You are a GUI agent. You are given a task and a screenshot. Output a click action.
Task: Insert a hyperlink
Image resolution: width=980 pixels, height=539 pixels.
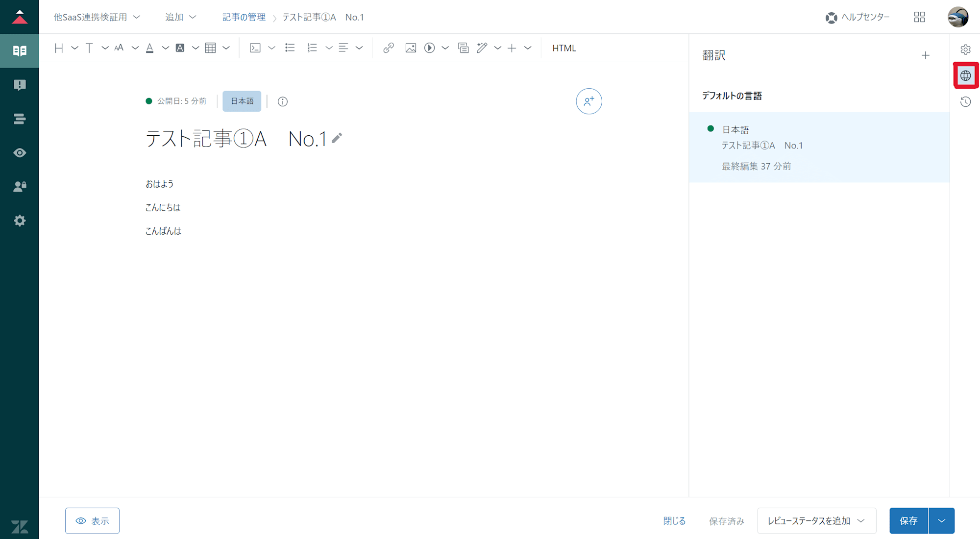pos(389,48)
